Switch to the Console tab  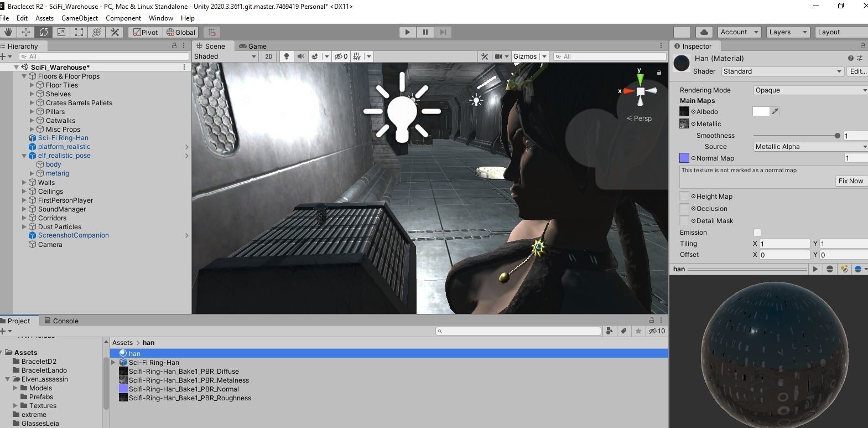pyautogui.click(x=61, y=321)
